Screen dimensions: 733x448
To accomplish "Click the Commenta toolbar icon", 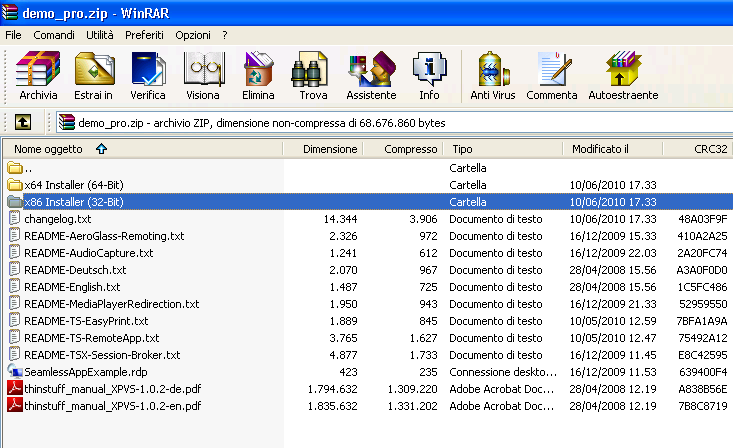I will [x=553, y=69].
